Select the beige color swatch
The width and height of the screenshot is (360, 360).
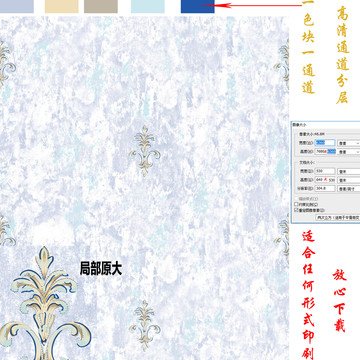62,6
